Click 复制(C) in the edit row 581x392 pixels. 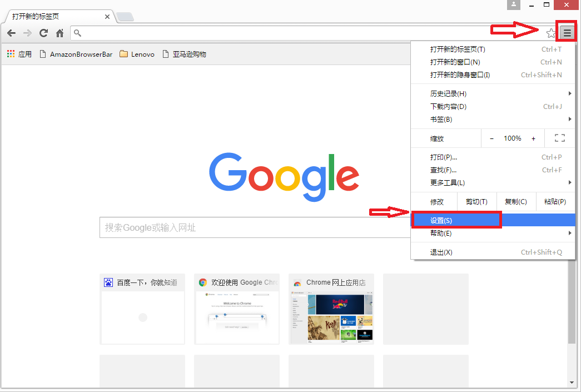tap(516, 202)
